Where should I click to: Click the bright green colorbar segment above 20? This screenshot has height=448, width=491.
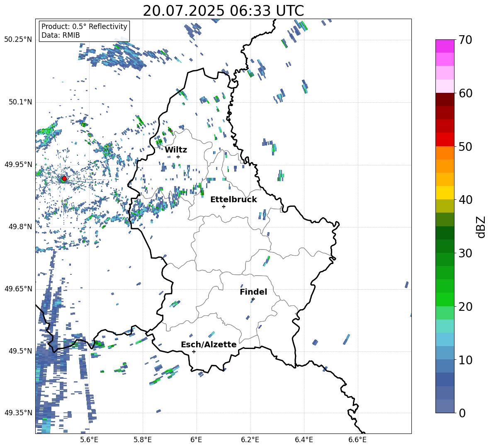point(445,299)
